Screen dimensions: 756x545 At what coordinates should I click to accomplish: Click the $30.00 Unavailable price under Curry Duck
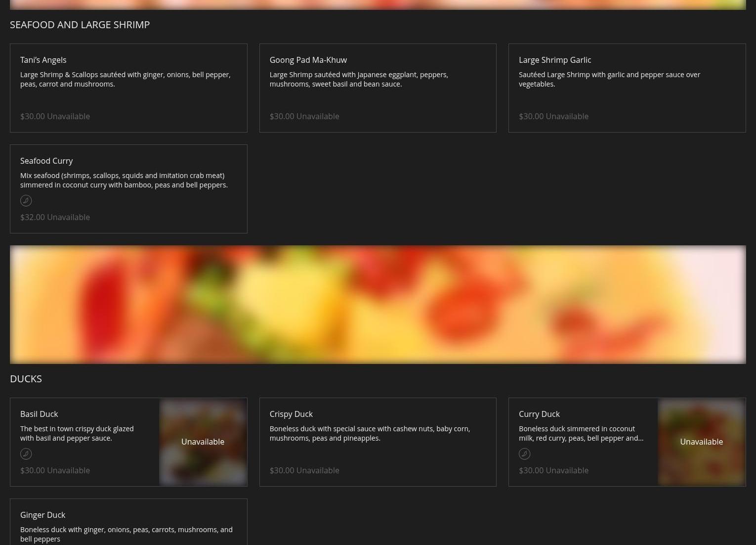[553, 470]
